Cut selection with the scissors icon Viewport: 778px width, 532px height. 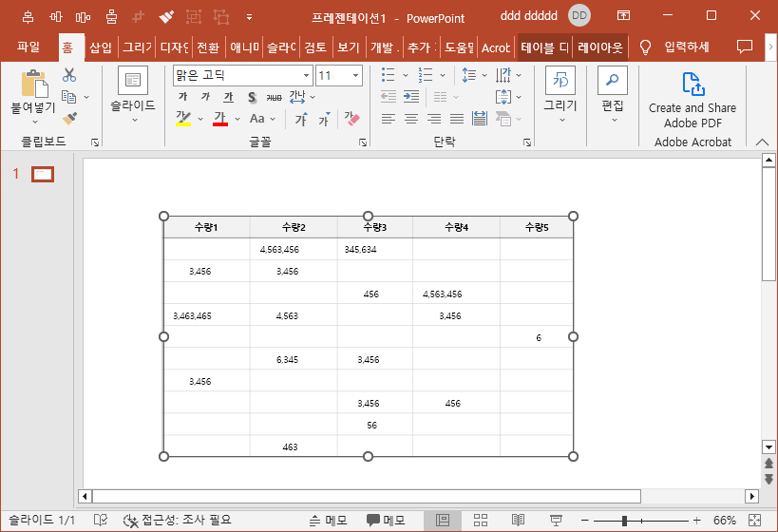click(69, 75)
